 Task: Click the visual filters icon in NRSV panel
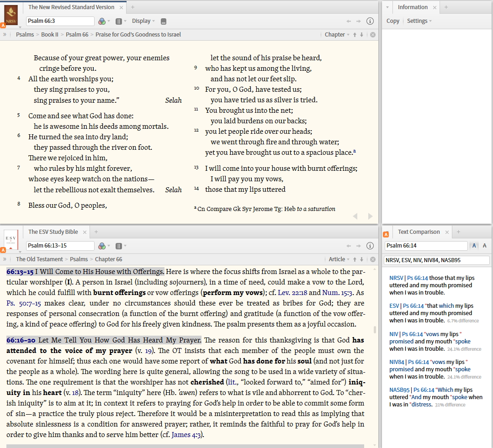click(102, 21)
